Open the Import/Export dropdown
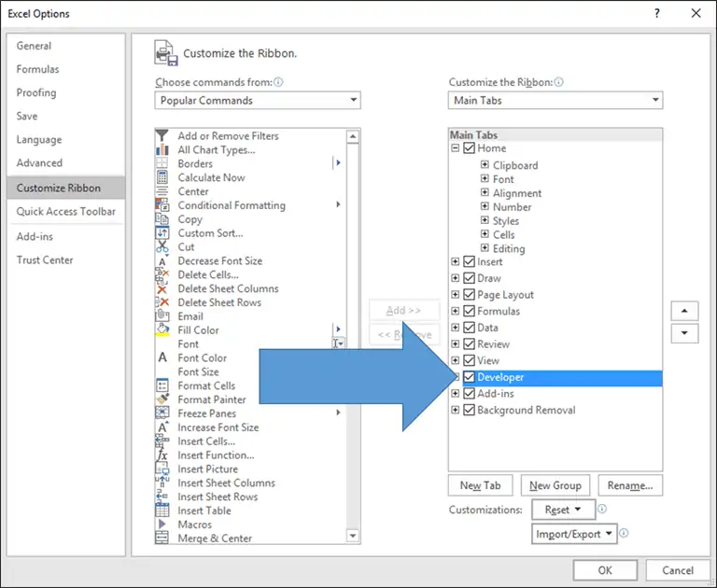 pos(574,534)
